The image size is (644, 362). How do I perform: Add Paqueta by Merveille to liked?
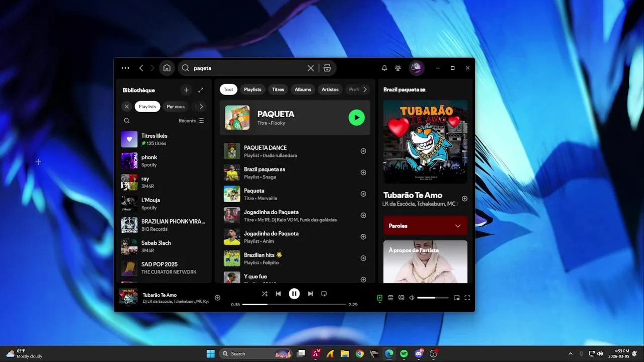[363, 194]
